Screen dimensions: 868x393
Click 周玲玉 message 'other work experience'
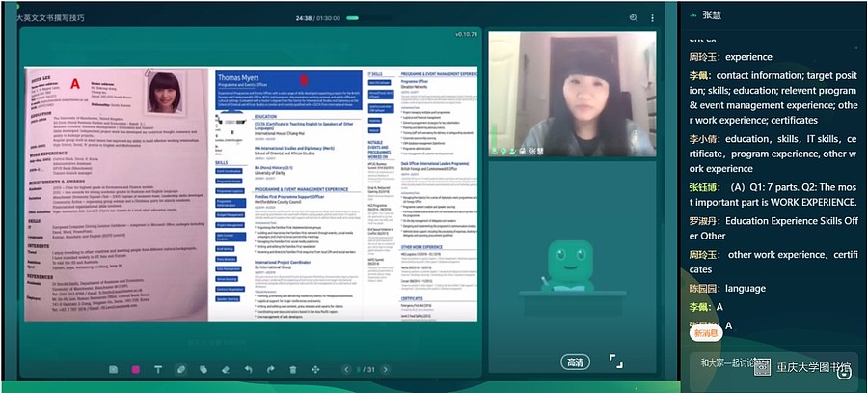[773, 263]
